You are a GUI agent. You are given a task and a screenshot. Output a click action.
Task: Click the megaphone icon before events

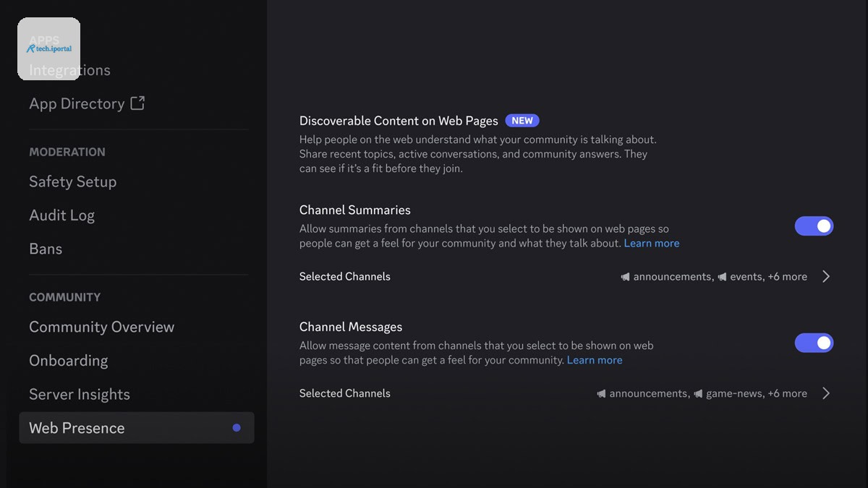[x=722, y=277]
